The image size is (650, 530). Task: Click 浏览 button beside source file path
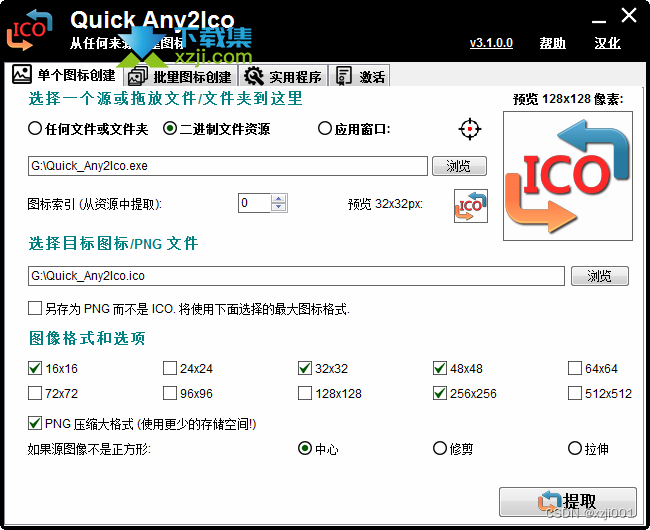(459, 166)
